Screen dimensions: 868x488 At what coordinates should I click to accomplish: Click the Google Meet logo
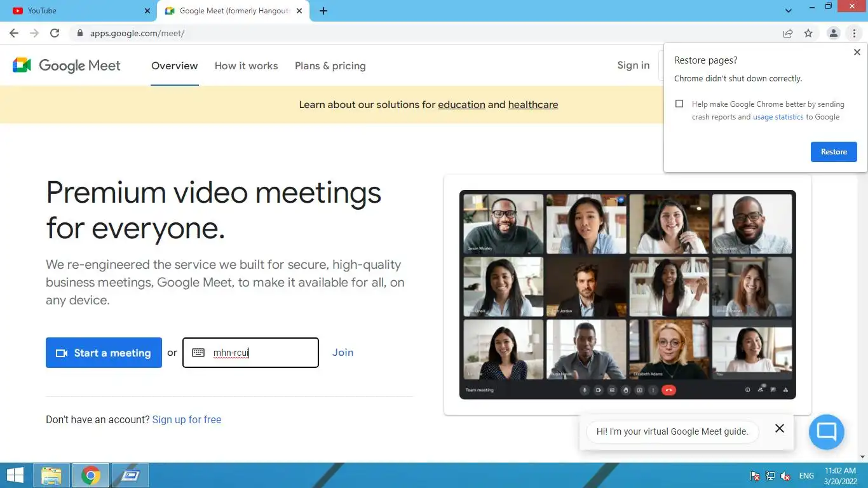(67, 65)
